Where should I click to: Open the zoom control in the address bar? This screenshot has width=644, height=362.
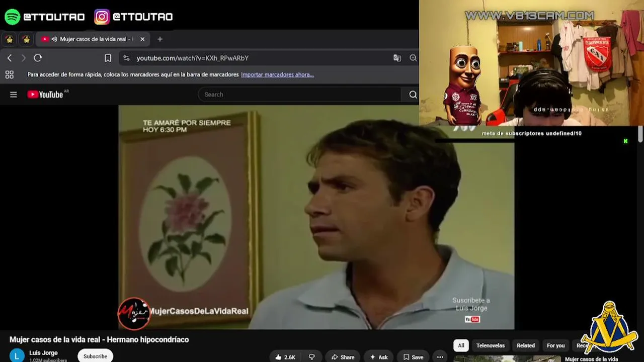tap(413, 58)
